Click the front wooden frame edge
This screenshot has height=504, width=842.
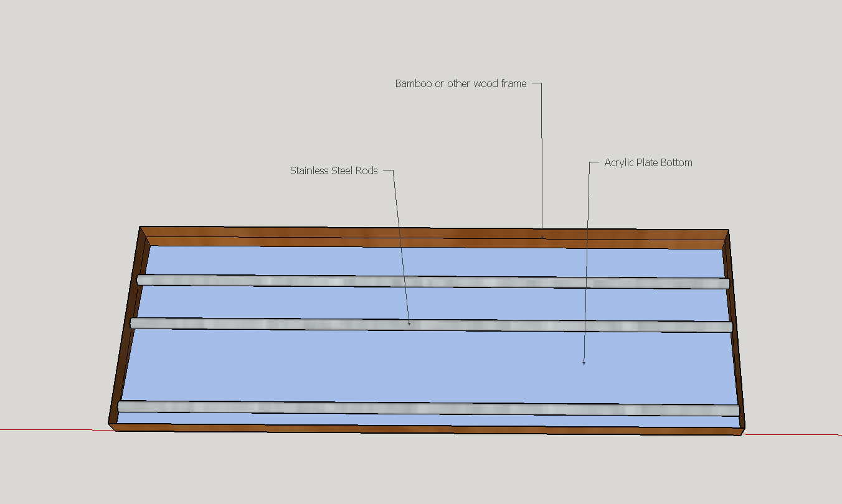[x=423, y=428]
